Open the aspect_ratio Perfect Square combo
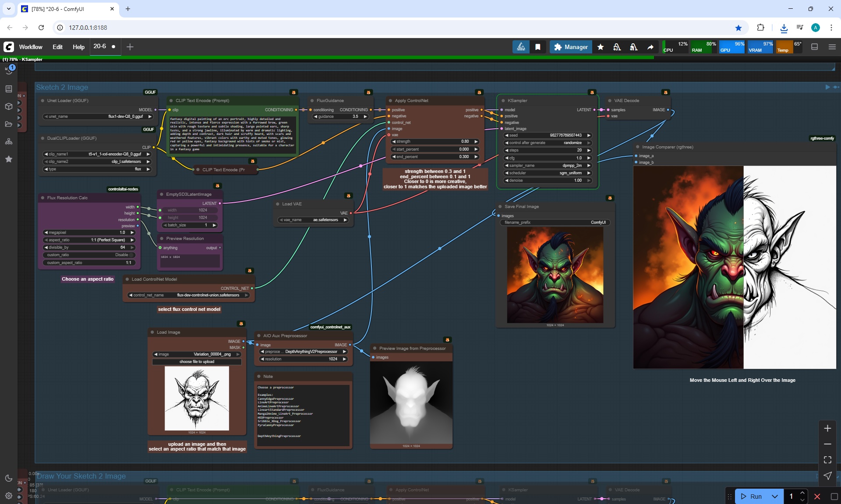This screenshot has width=841, height=504. click(x=89, y=240)
